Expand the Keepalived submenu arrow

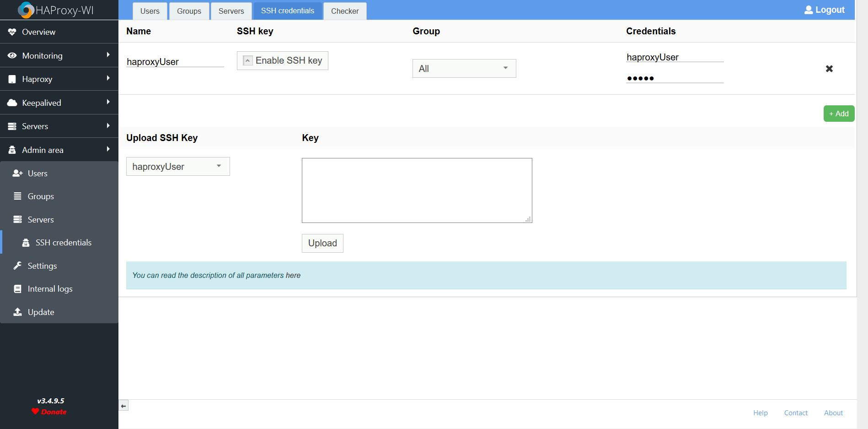[108, 102]
